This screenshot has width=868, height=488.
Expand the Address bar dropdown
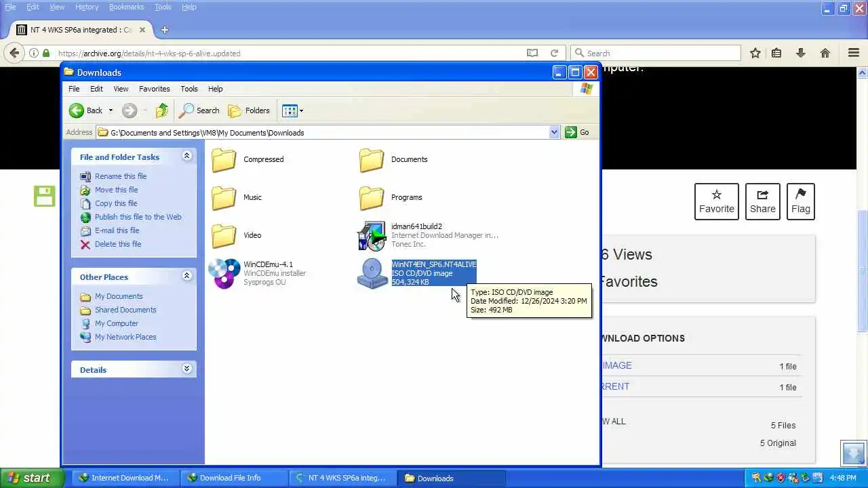point(554,133)
